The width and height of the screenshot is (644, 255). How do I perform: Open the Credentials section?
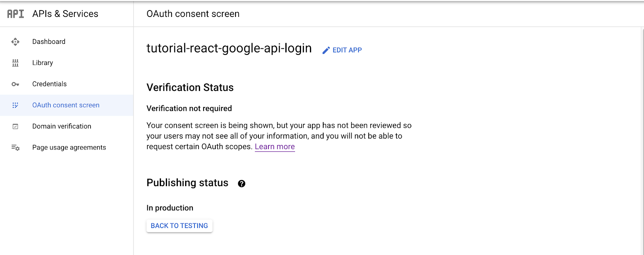pyautogui.click(x=50, y=84)
